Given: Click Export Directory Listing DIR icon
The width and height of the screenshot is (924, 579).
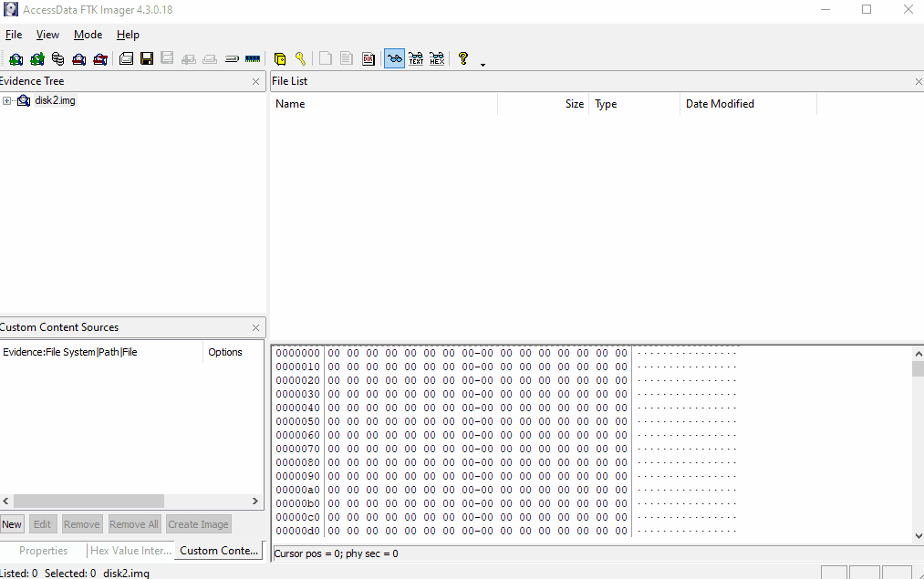Looking at the screenshot, I should [369, 59].
